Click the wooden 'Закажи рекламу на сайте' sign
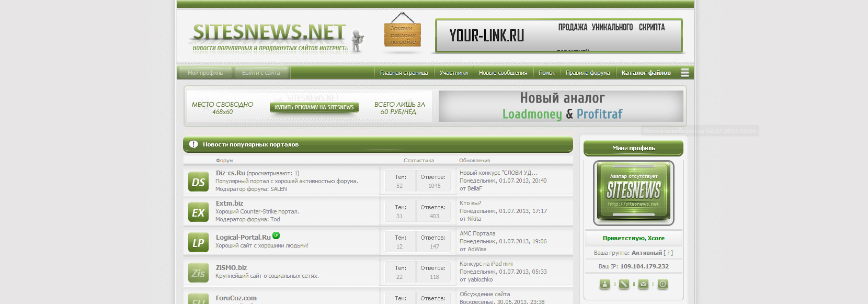This screenshot has height=304, width=868. (x=403, y=33)
